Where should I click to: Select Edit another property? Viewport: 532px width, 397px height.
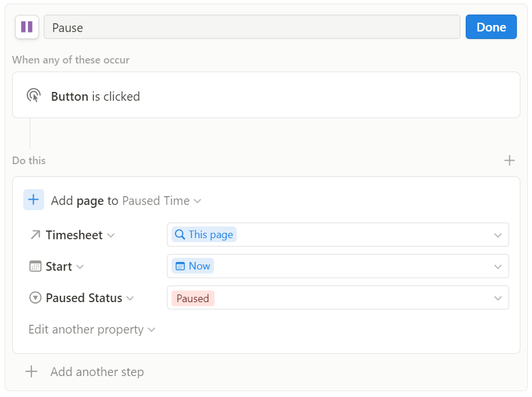92,329
